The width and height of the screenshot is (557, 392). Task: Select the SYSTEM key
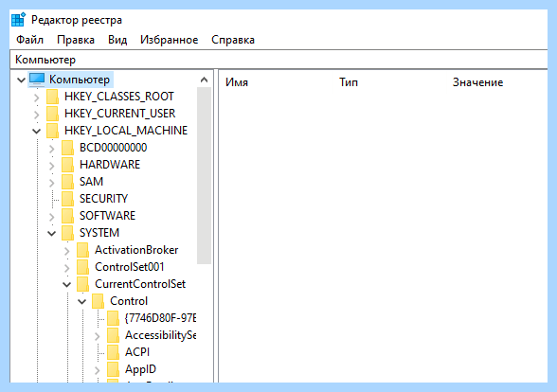click(99, 233)
